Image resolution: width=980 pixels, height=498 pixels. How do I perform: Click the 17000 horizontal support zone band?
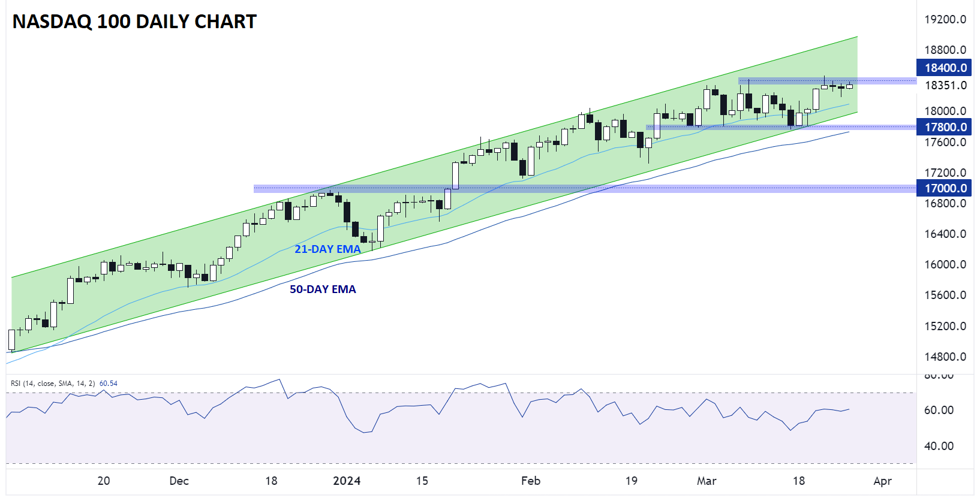click(x=585, y=188)
